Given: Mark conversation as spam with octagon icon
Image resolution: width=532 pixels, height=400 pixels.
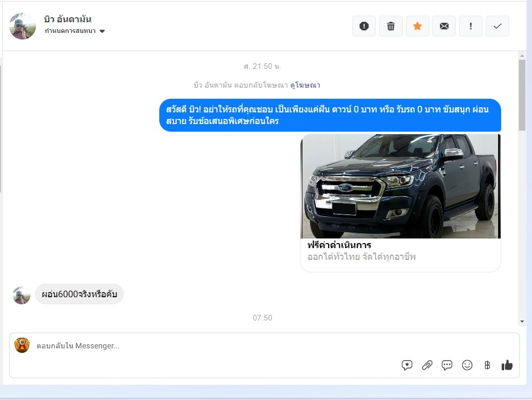Looking at the screenshot, I should pos(364,26).
